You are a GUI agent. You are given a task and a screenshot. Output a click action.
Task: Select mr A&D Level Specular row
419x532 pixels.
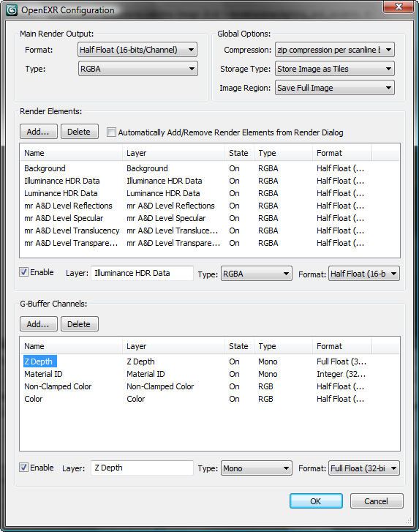click(209, 218)
